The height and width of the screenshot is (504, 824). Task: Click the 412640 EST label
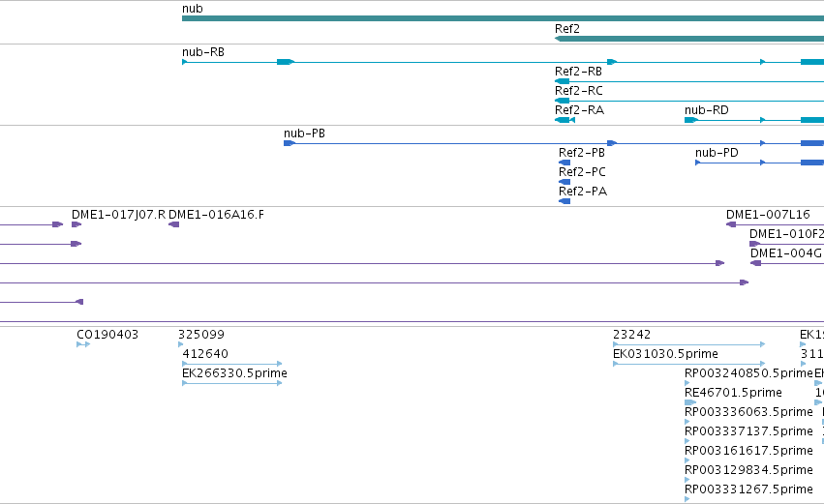205,354
